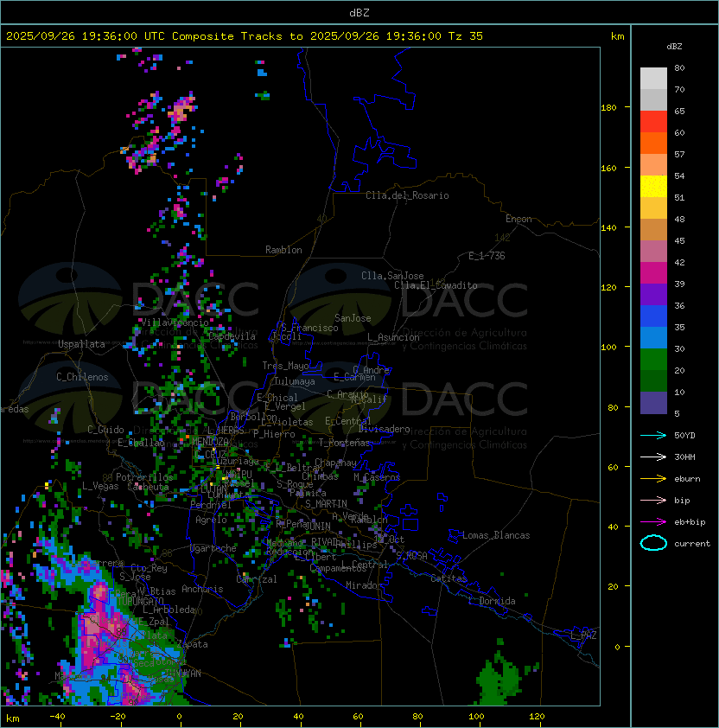Click the S_MARTIN city label
The image size is (719, 728).
coord(326,503)
